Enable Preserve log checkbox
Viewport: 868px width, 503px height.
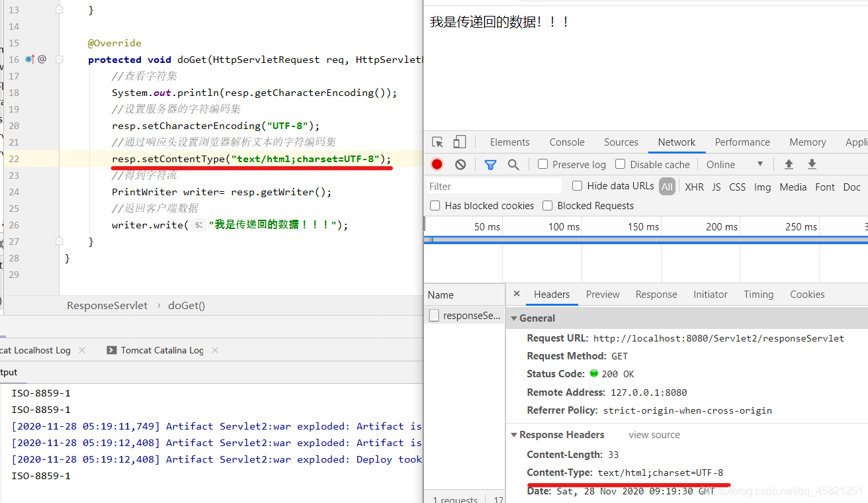click(543, 164)
